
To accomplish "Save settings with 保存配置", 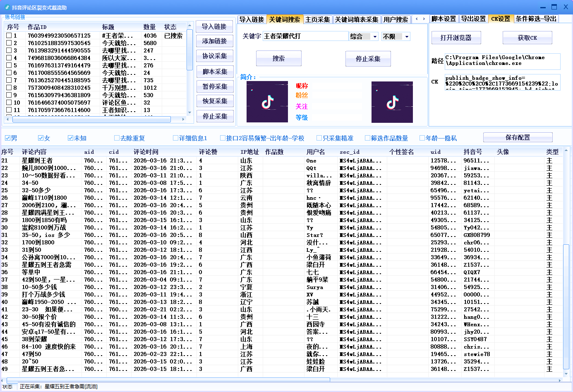I will (518, 137).
